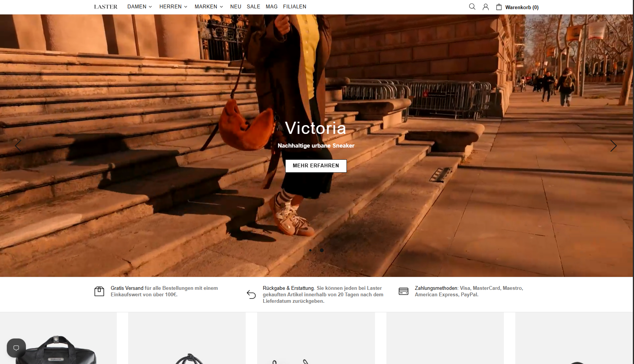
Task: Select the smaller first carousel dot
Action: (310, 250)
